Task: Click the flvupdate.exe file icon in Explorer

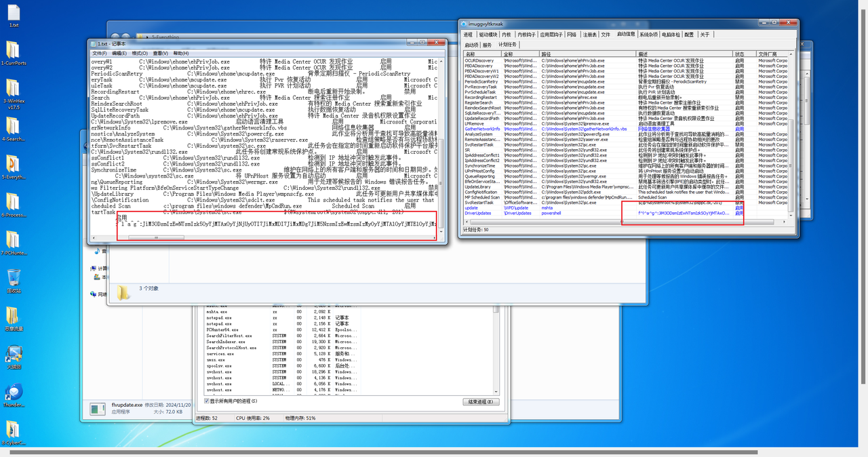Action: [x=99, y=408]
